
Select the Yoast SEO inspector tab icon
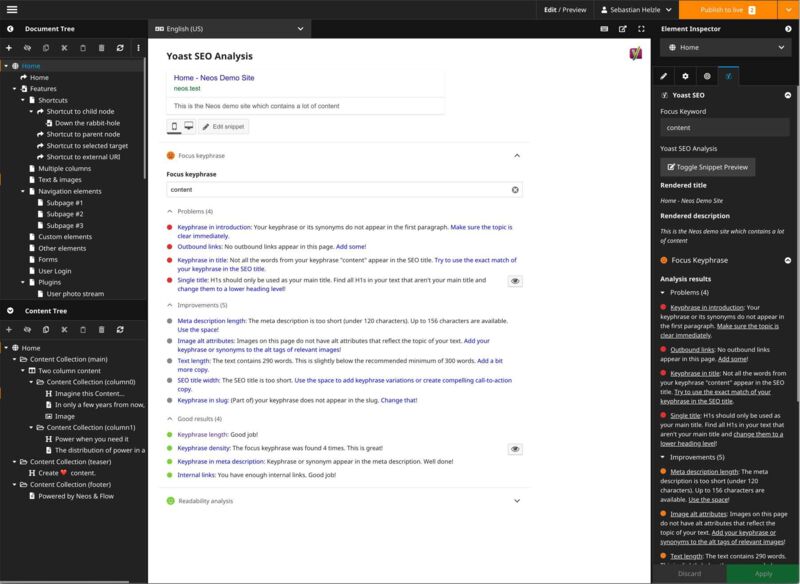tap(728, 74)
